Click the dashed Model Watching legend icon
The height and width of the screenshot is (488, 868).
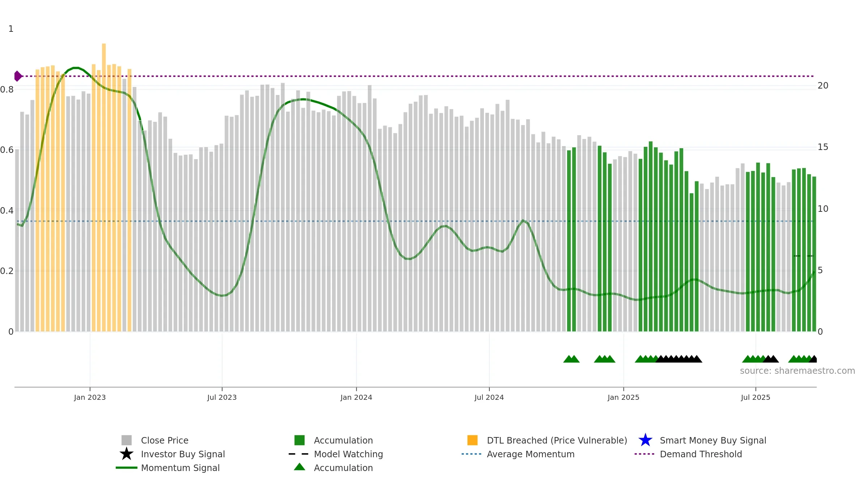[299, 454]
